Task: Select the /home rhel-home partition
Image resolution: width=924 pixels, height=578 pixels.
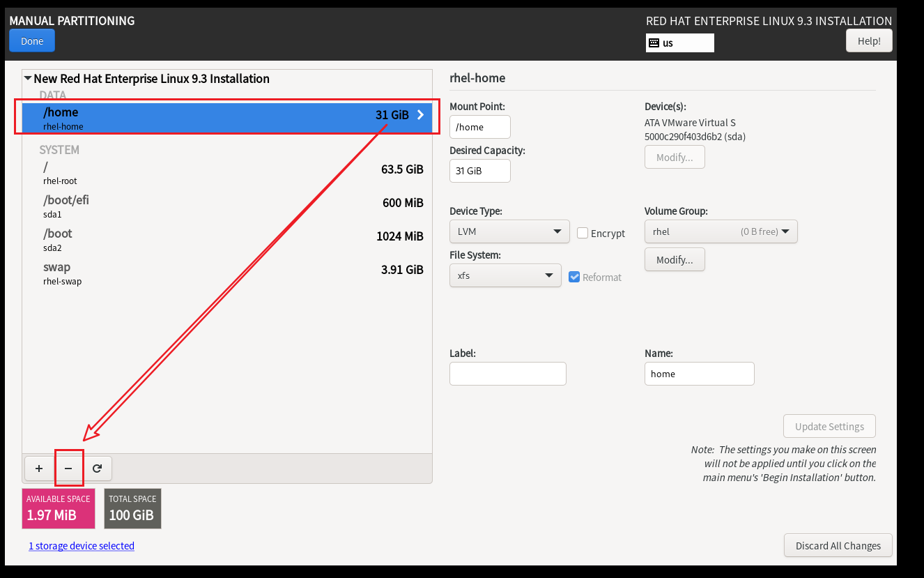Action: click(227, 118)
